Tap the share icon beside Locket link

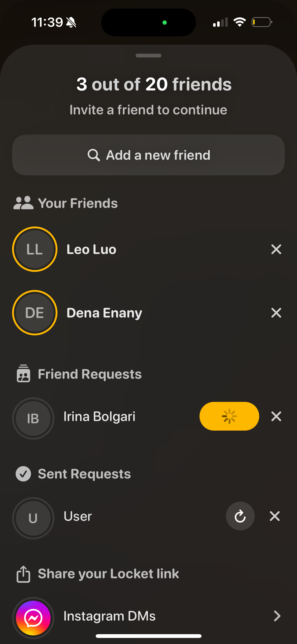tap(23, 574)
